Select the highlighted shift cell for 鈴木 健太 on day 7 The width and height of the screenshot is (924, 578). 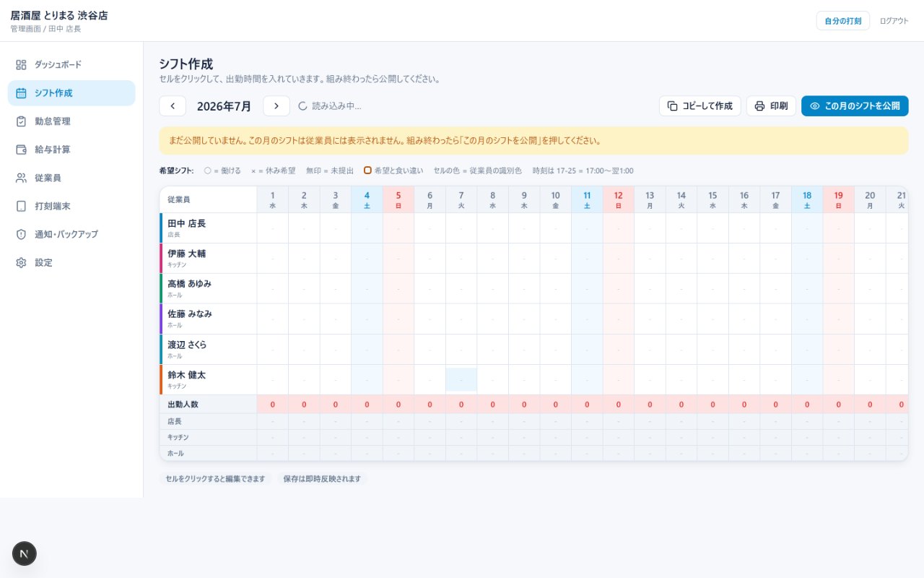[x=461, y=379]
